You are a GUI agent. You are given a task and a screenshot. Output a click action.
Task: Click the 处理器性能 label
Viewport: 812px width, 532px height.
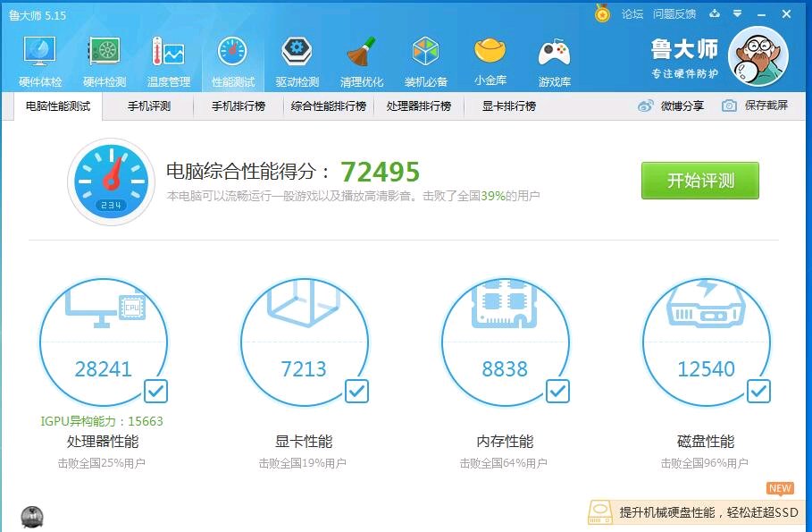tap(103, 442)
